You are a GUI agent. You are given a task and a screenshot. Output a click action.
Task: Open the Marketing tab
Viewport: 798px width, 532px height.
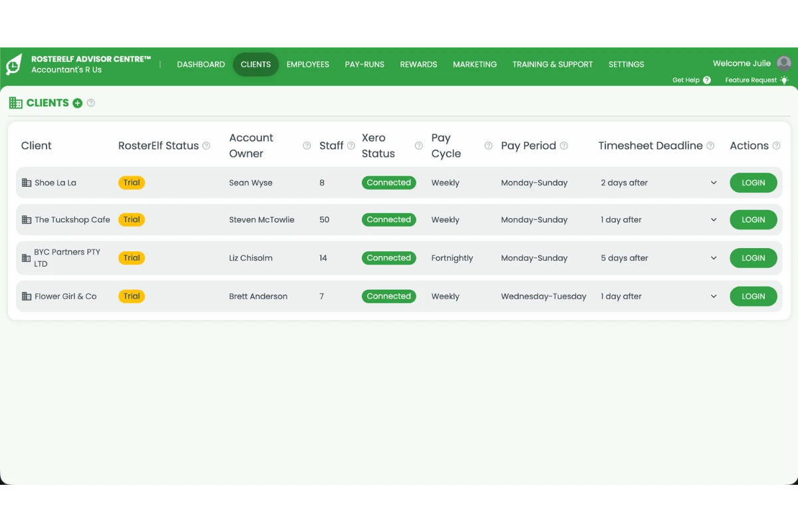tap(475, 65)
